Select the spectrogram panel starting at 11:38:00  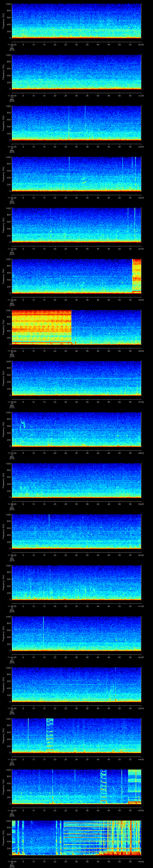tap(76, 481)
